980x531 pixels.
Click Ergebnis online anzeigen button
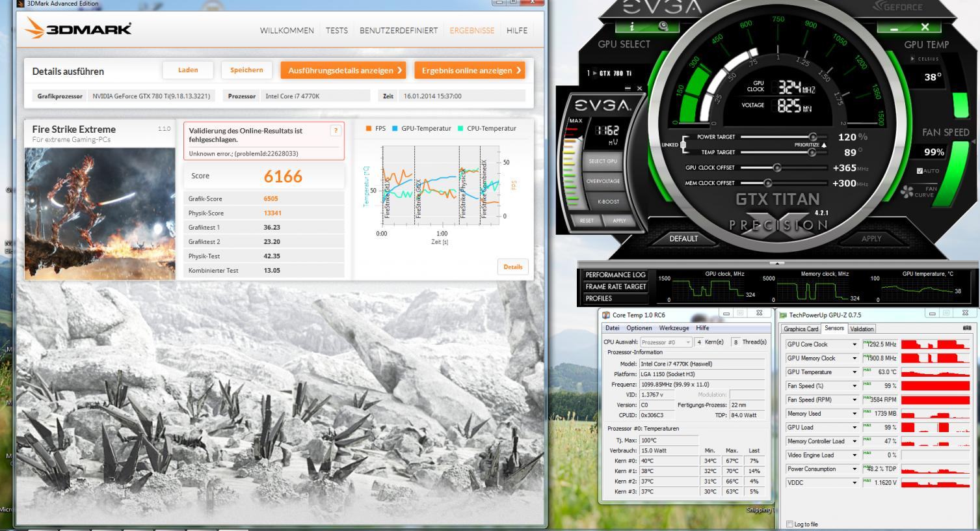coord(470,70)
